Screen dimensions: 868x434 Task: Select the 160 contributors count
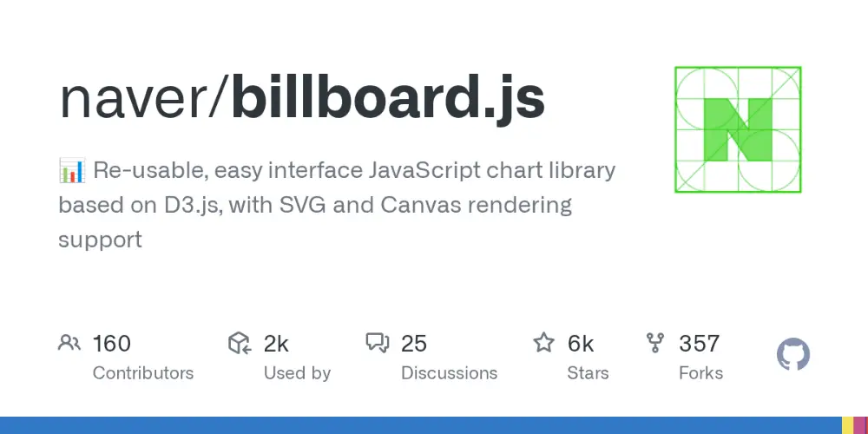tap(111, 344)
